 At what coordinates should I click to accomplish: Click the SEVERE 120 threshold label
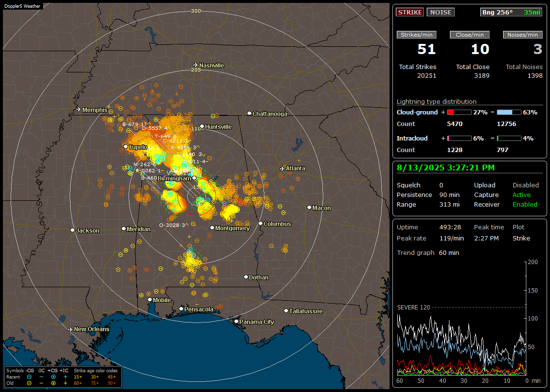pyautogui.click(x=414, y=307)
